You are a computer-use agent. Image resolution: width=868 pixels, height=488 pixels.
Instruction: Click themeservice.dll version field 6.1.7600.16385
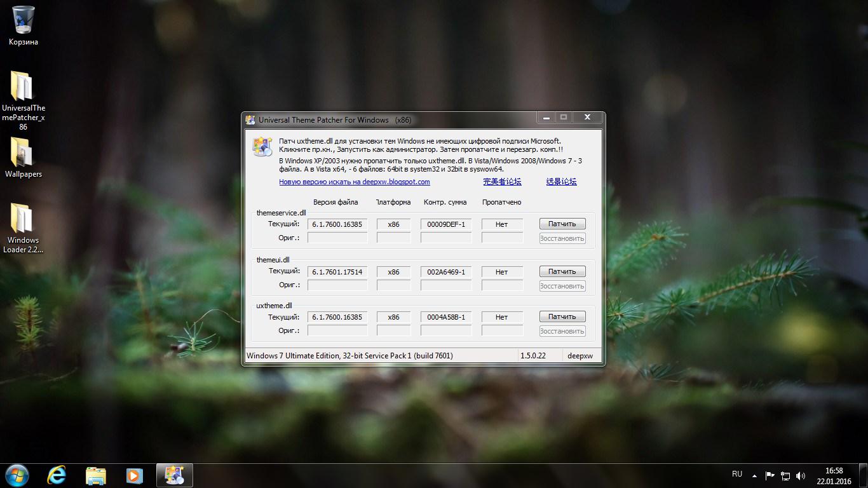[337, 224]
